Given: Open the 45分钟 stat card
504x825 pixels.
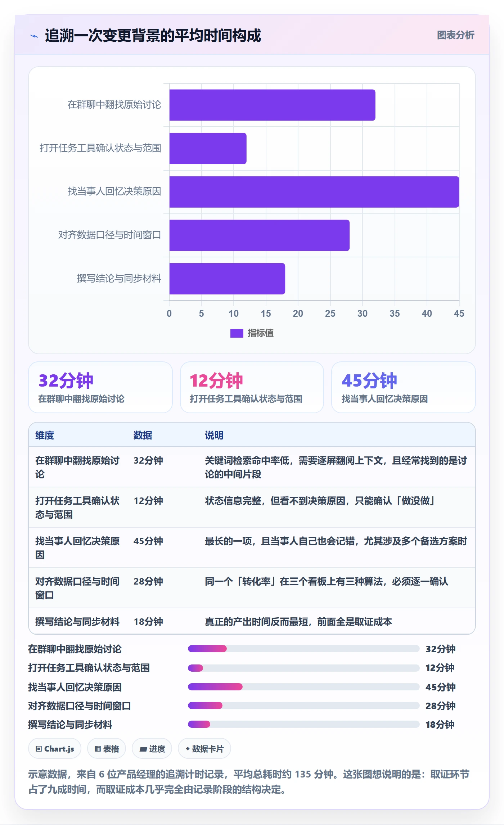Looking at the screenshot, I should pos(404,387).
